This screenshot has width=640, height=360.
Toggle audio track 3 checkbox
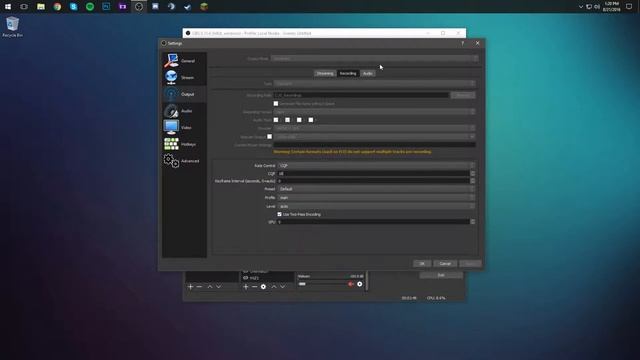299,120
